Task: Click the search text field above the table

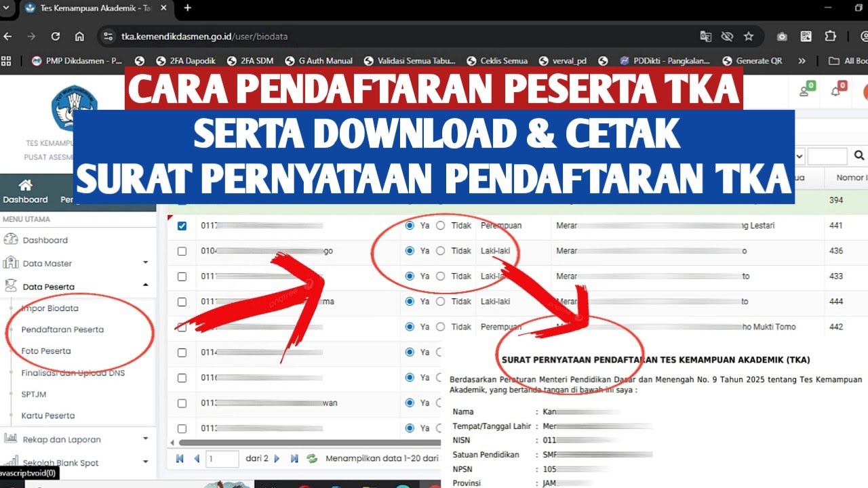Action: pos(827,157)
